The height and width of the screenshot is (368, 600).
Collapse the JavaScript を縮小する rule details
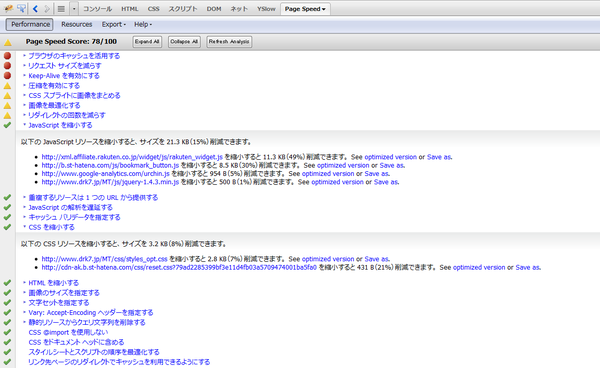click(60, 125)
